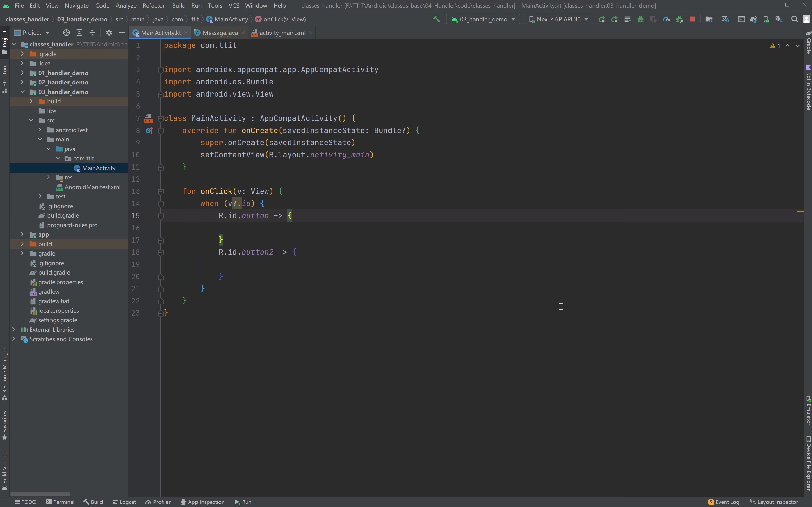The width and height of the screenshot is (812, 507).
Task: Start debugging with the Debug icon
Action: tap(640, 19)
